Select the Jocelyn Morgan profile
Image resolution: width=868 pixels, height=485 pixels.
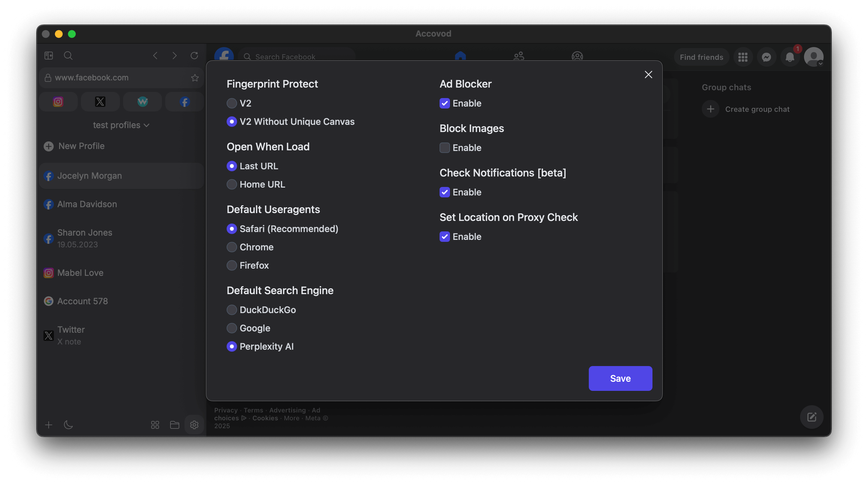[x=89, y=176]
